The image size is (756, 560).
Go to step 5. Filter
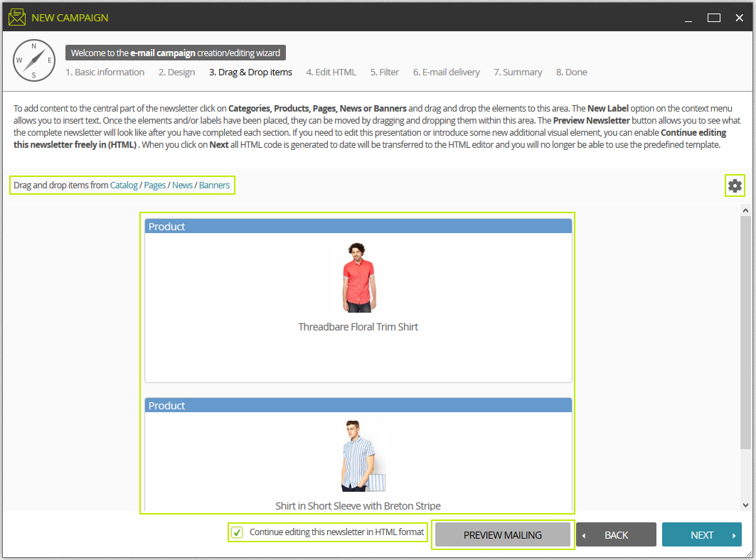(385, 72)
